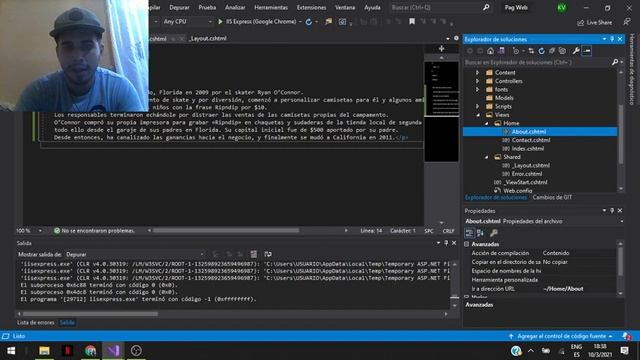Expand the fonts folder

point(477,89)
